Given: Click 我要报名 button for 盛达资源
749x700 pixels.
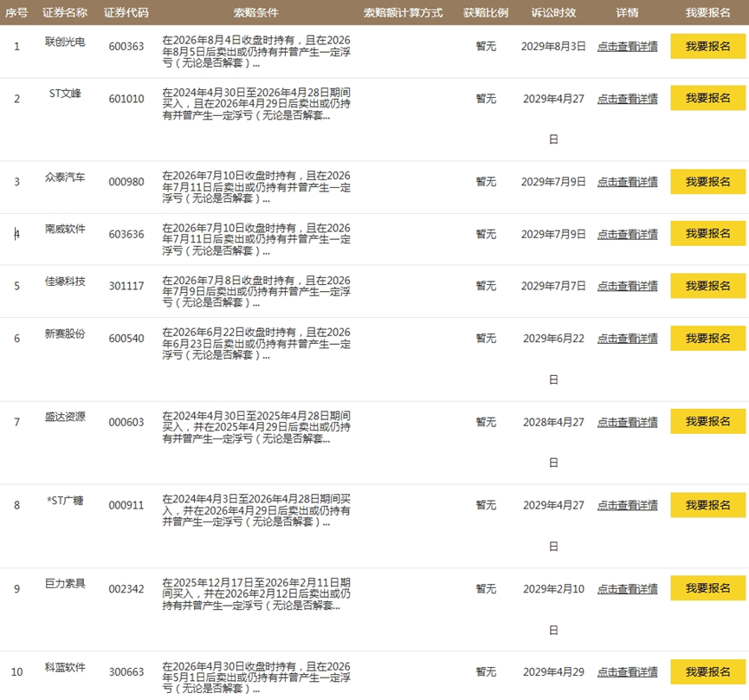Looking at the screenshot, I should (x=708, y=421).
